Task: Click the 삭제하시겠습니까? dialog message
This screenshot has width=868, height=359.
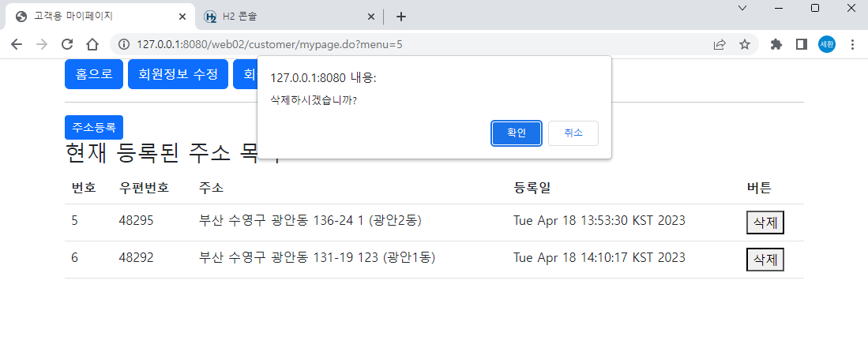Action: click(x=313, y=101)
